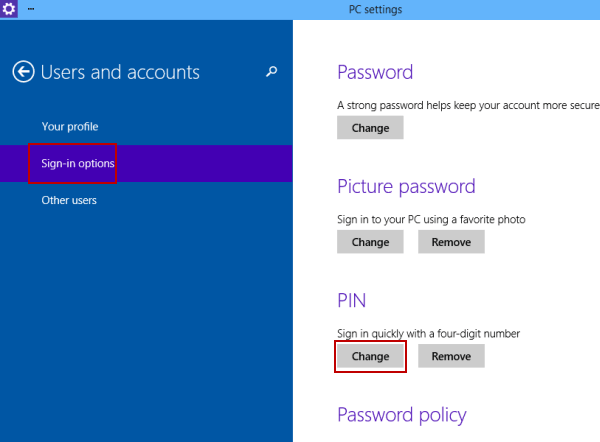The height and width of the screenshot is (442, 600).
Task: Click Change under Picture password
Action: click(x=370, y=242)
